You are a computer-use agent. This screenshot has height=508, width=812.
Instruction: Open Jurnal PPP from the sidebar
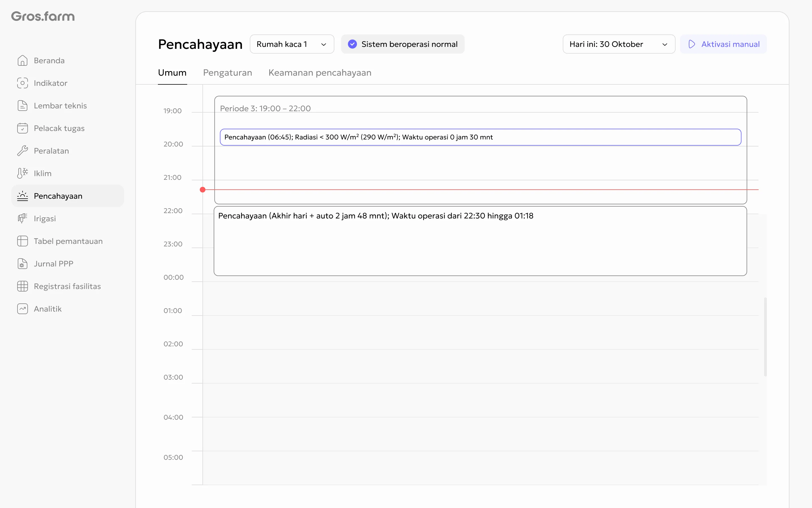pos(68,263)
